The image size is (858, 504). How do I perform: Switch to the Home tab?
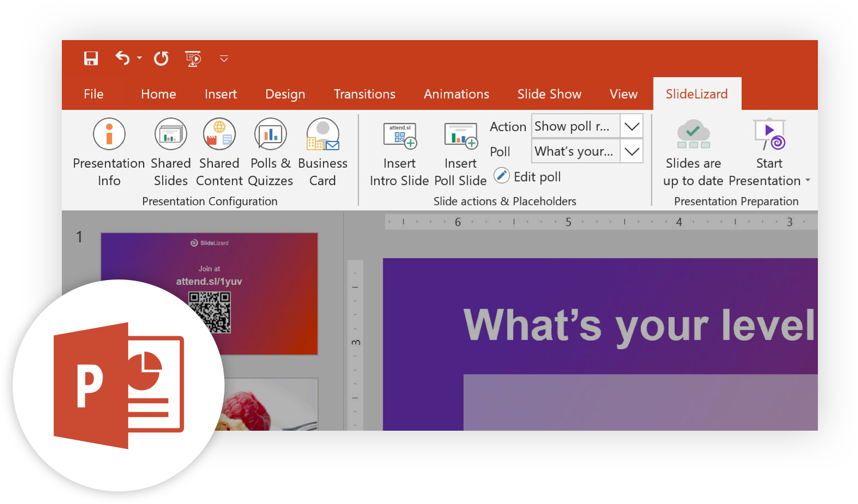159,94
